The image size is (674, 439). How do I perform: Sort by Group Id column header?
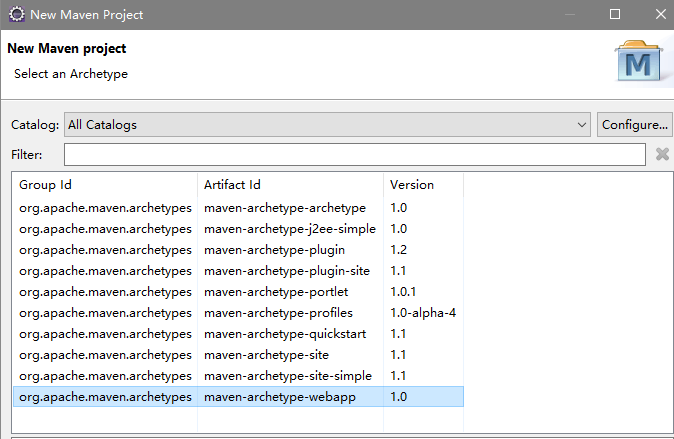pos(105,185)
